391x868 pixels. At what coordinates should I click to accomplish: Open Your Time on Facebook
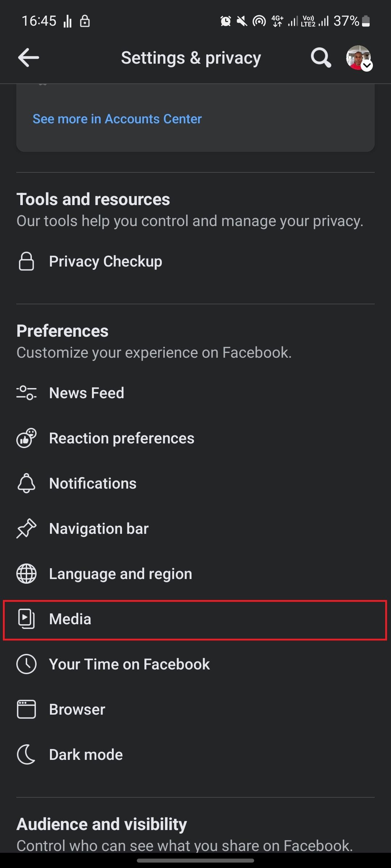coord(129,664)
